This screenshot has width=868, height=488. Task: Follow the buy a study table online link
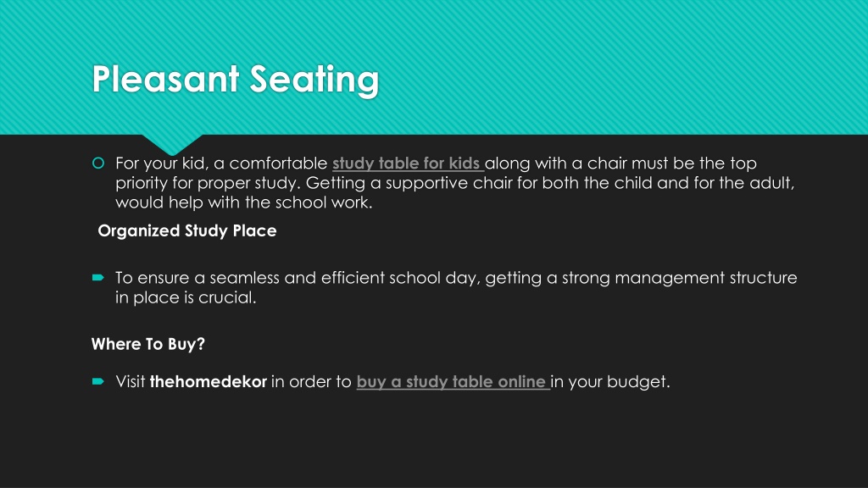(x=453, y=382)
